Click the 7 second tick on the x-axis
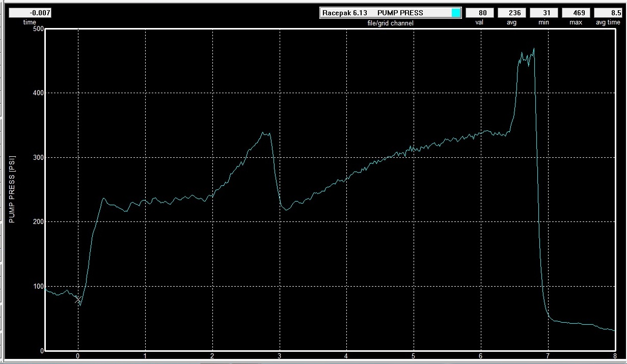This screenshot has width=627, height=364. point(548,356)
